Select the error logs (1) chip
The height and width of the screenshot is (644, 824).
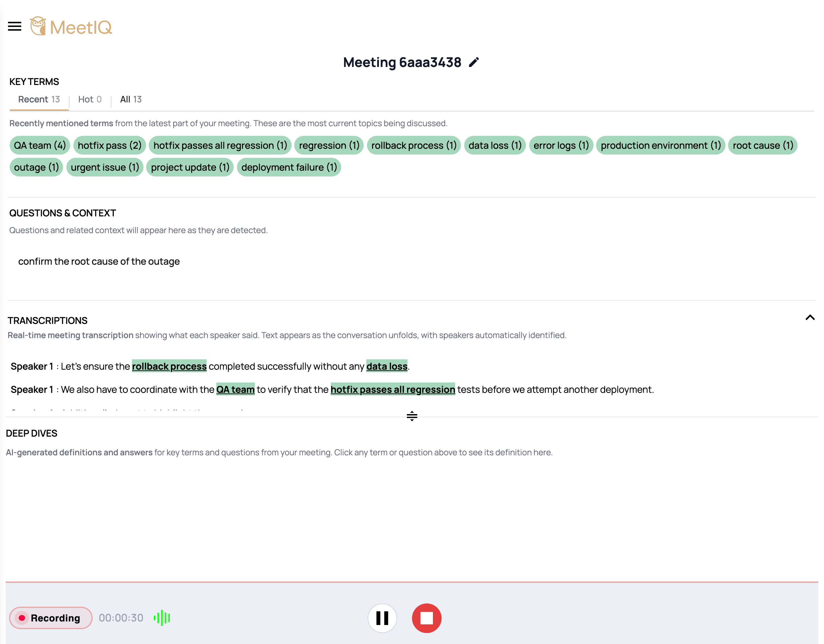click(x=561, y=145)
